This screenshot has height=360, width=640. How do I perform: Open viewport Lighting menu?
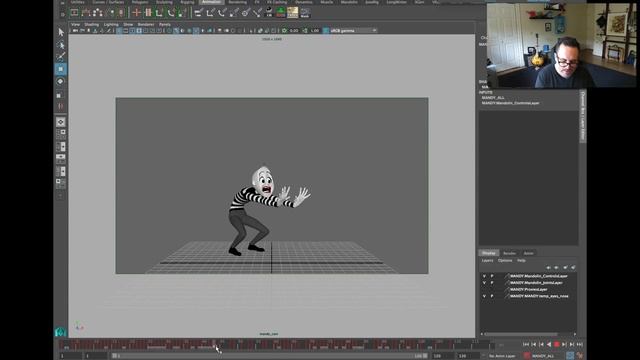(111, 24)
